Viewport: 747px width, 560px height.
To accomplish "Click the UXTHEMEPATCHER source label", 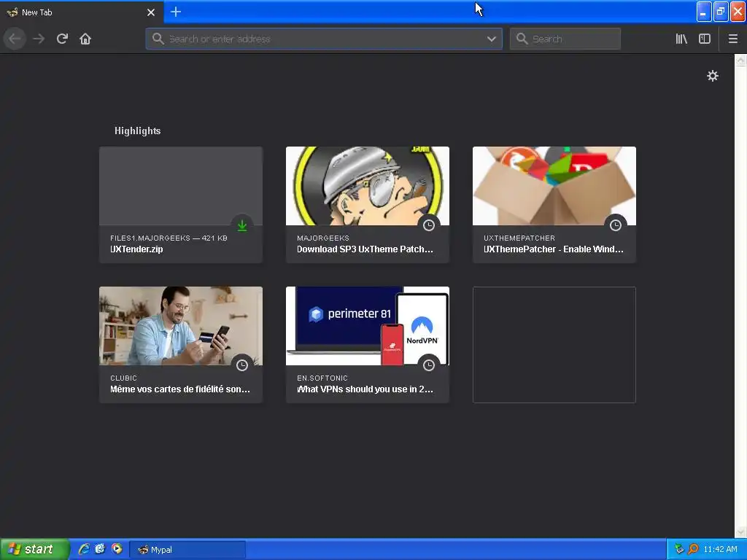I will [519, 238].
